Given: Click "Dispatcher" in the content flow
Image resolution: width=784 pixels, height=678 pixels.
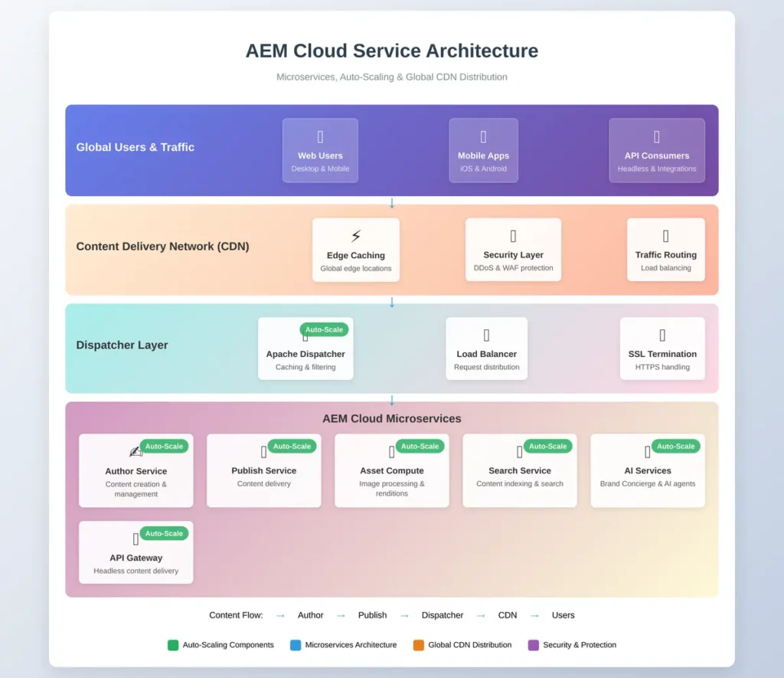Looking at the screenshot, I should [443, 615].
